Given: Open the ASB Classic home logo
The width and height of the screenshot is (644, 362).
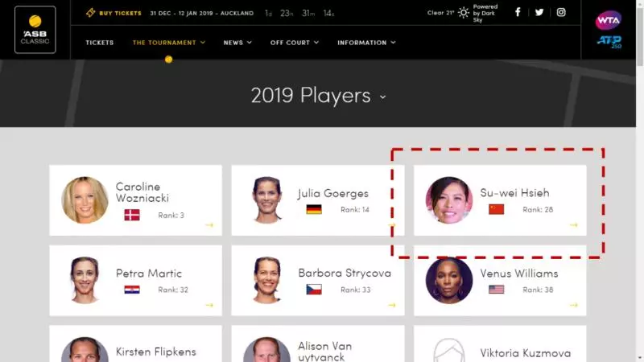Looking at the screenshot, I should point(35,30).
